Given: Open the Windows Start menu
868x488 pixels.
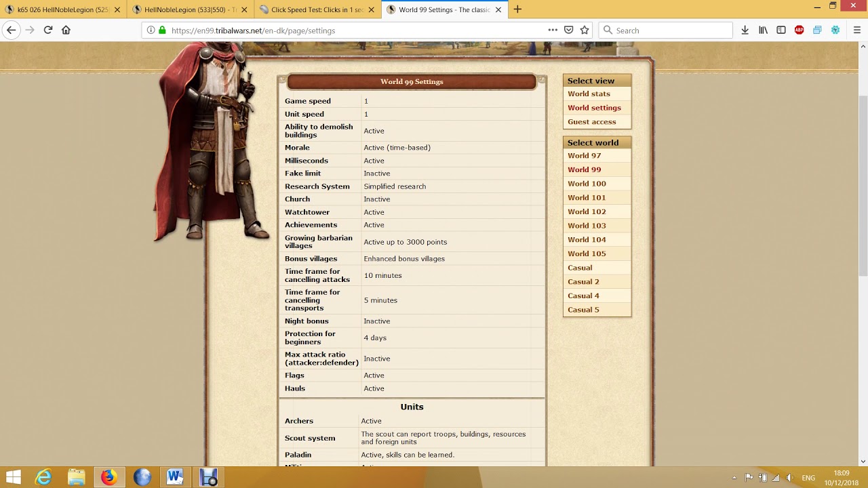Looking at the screenshot, I should [14, 477].
